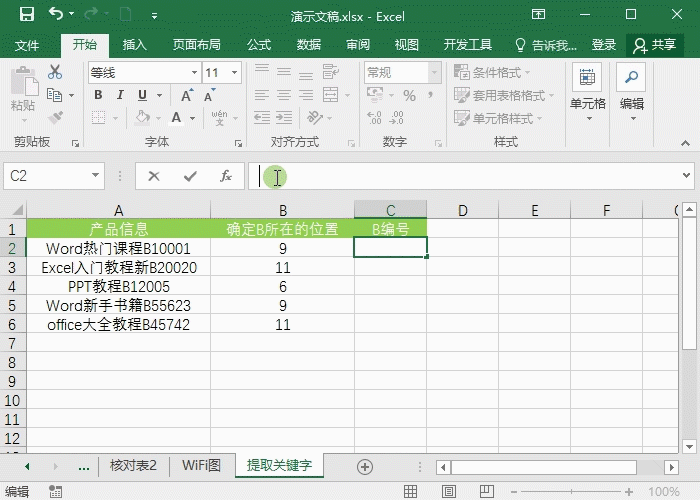Screen dimensions: 700x500
Task: Click the Paste clipboard icon
Action: (x=24, y=81)
